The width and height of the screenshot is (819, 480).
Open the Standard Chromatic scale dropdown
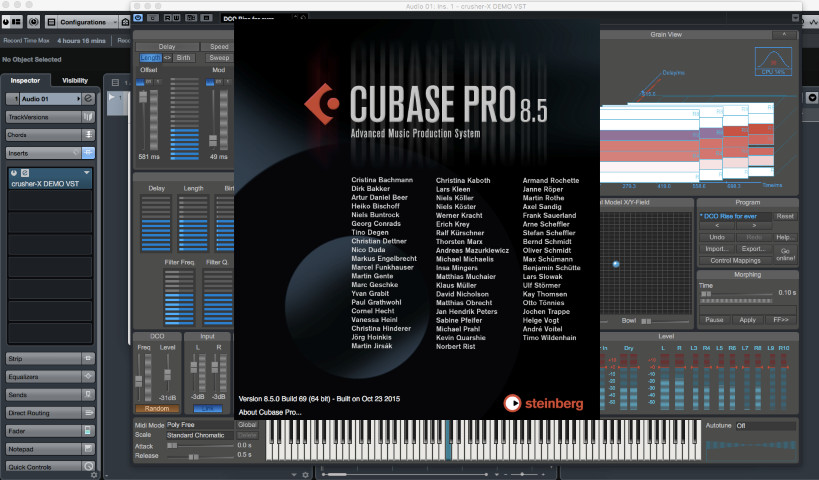pyautogui.click(x=199, y=435)
